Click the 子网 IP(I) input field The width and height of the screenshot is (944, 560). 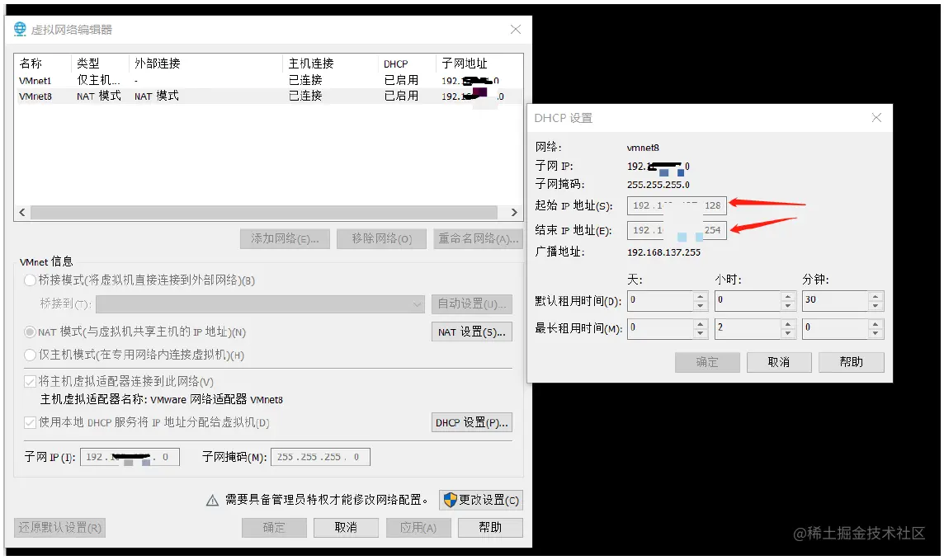tap(130, 457)
